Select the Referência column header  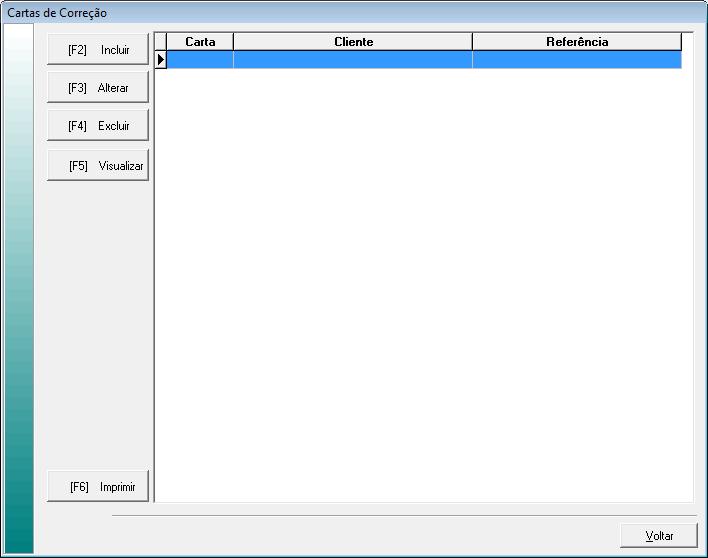(x=577, y=42)
